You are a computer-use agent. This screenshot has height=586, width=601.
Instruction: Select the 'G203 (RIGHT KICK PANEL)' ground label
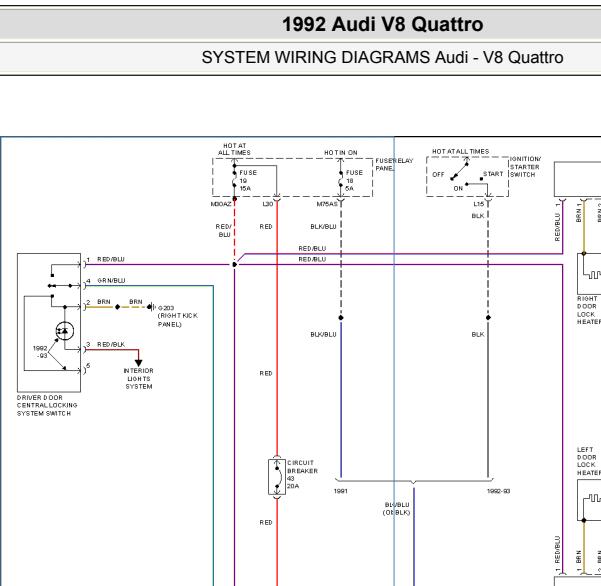click(x=178, y=316)
